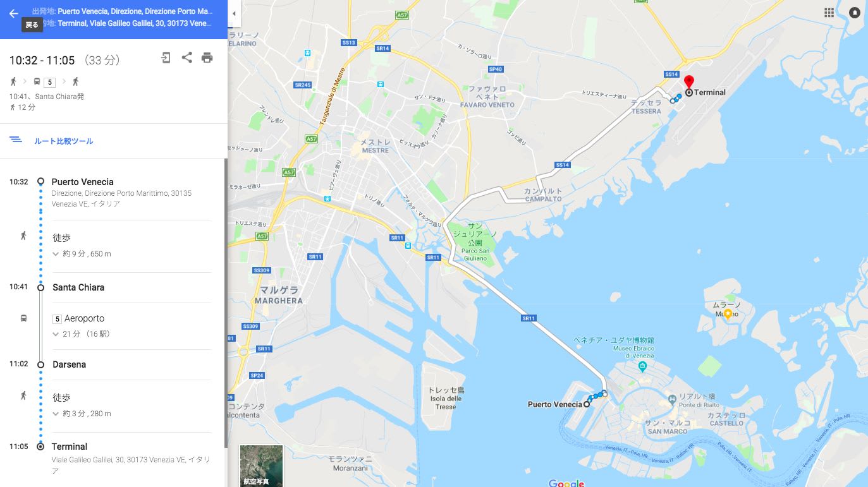868x487 pixels.
Task: Expand the 16 stops bus details
Action: [81, 334]
